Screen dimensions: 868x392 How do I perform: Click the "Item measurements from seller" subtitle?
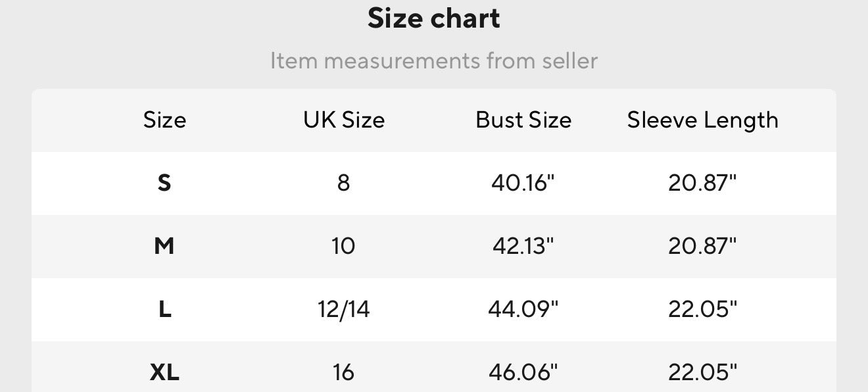(x=434, y=61)
